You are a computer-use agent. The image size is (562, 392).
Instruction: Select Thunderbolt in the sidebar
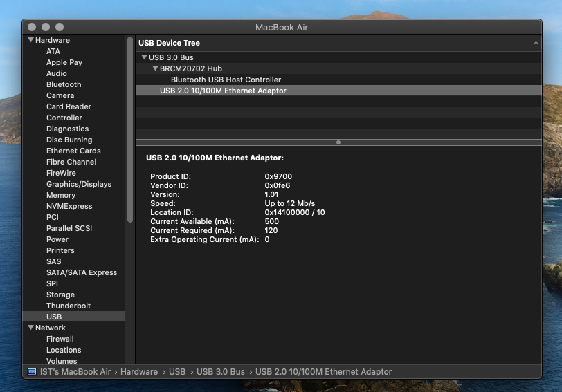[x=69, y=306]
